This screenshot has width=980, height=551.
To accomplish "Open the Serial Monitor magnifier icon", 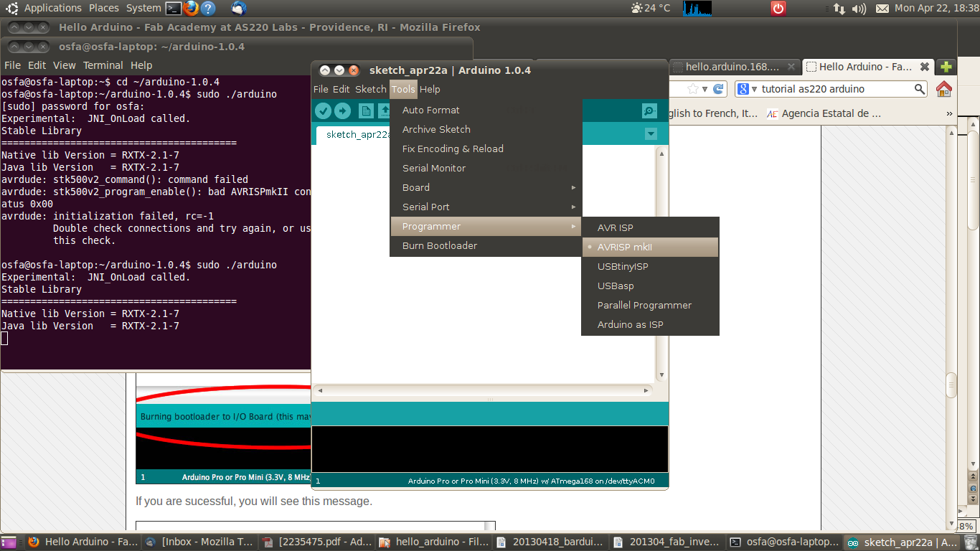I will [649, 110].
